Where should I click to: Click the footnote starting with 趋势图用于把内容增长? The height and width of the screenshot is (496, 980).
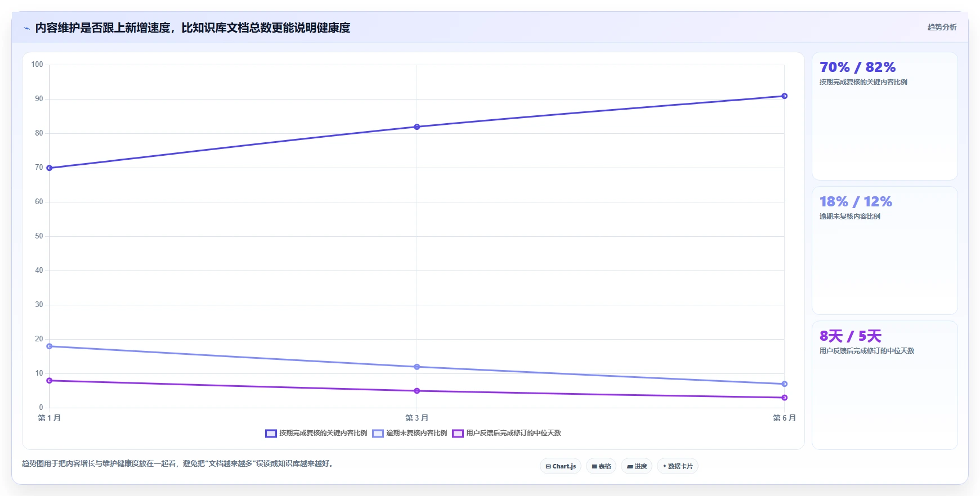click(x=178, y=464)
